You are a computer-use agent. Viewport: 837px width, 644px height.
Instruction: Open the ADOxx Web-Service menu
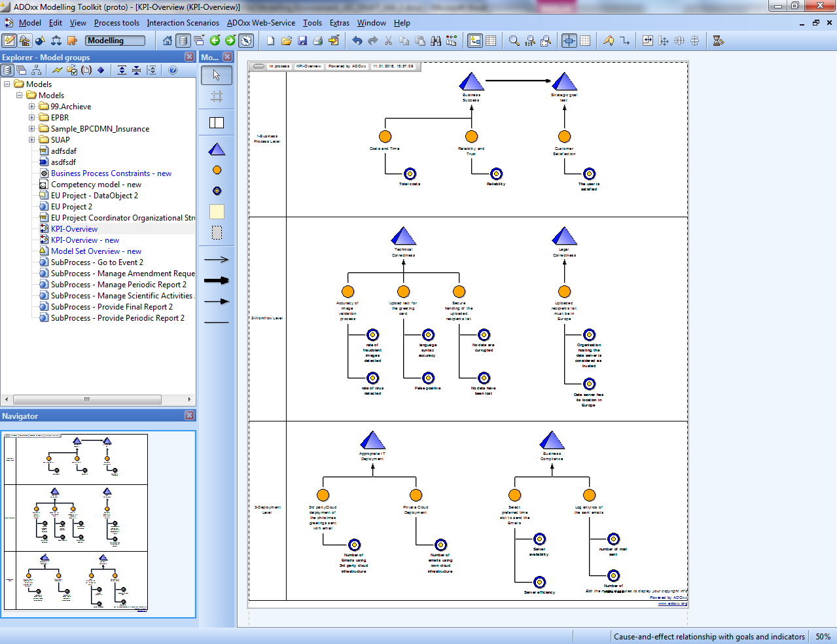261,23
